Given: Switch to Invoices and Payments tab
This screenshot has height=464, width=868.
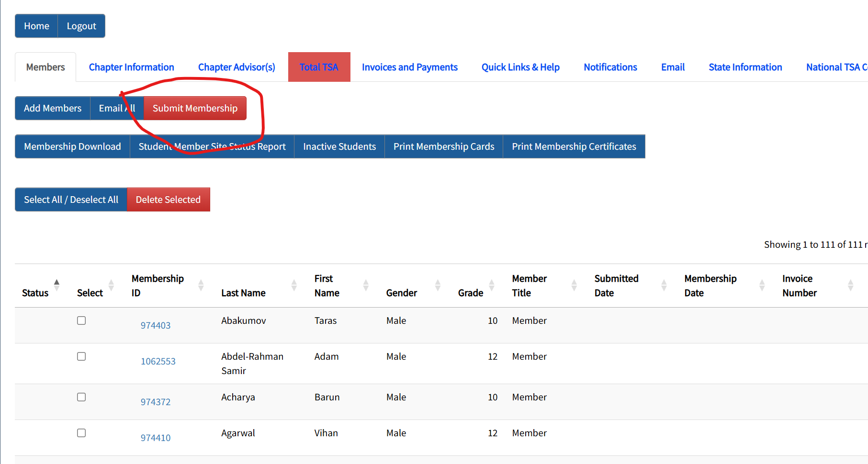Looking at the screenshot, I should pyautogui.click(x=409, y=67).
